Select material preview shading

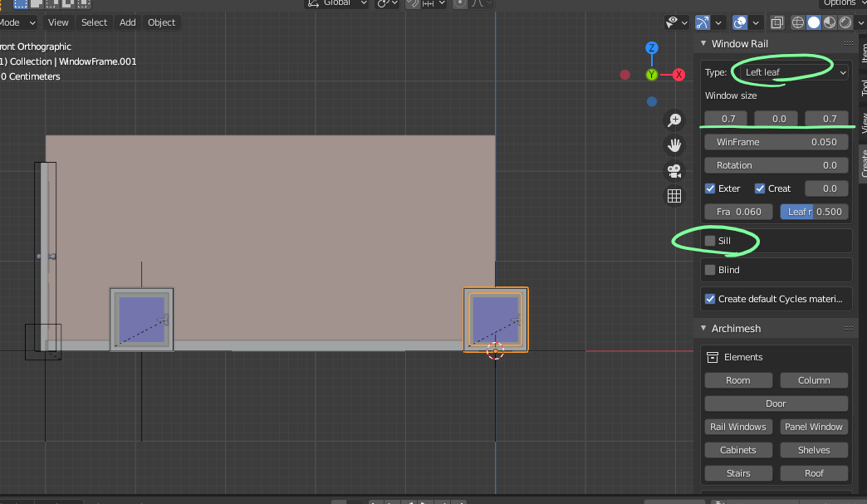[830, 22]
